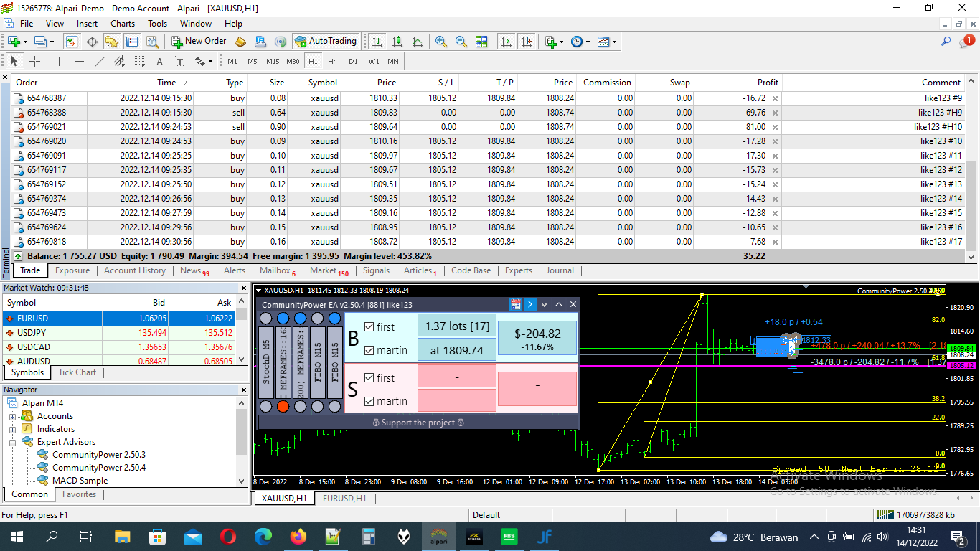Collapse the Alpari MT4 root node

(x=13, y=403)
